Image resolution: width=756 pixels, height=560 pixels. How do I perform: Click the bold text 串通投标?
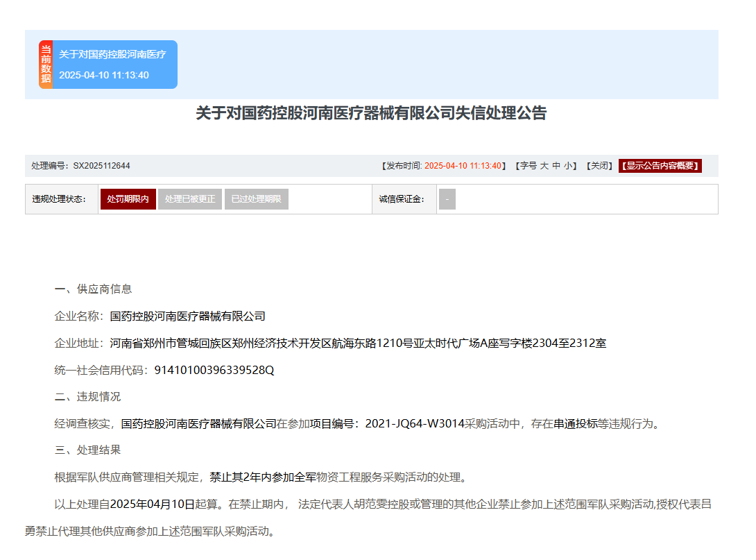point(575,423)
